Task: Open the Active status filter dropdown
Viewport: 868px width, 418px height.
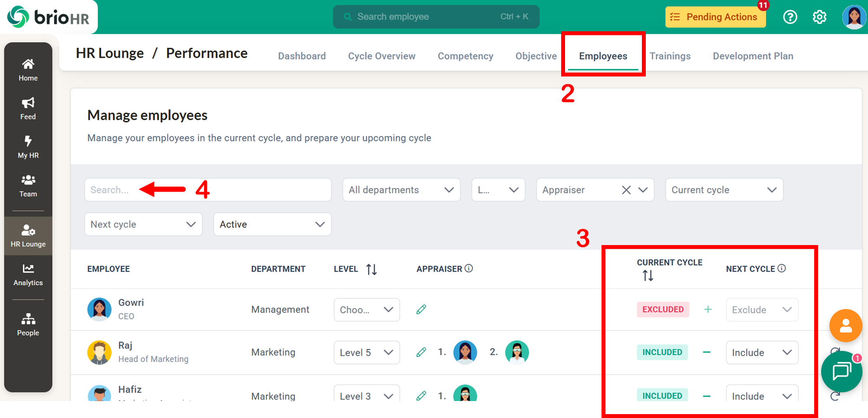Action: 272,224
